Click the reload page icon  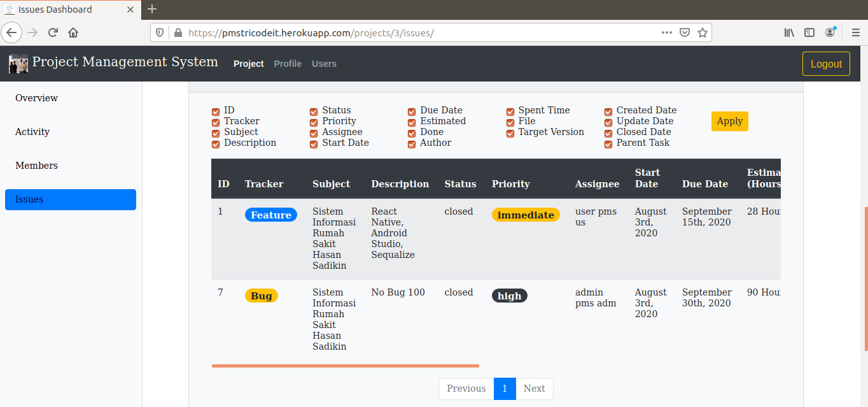click(52, 32)
